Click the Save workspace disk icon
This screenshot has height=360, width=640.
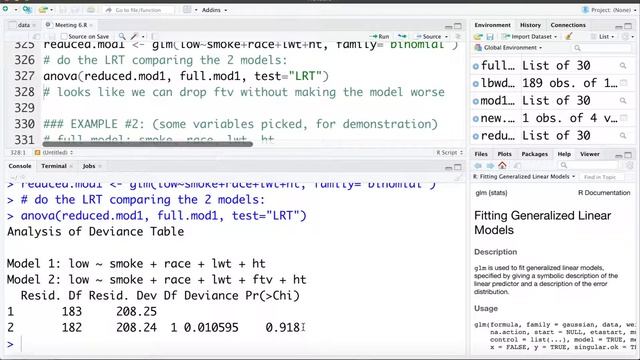pos(490,37)
